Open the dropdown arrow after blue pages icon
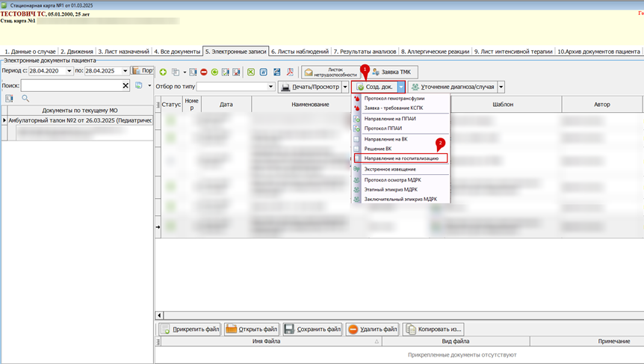 pos(149,85)
